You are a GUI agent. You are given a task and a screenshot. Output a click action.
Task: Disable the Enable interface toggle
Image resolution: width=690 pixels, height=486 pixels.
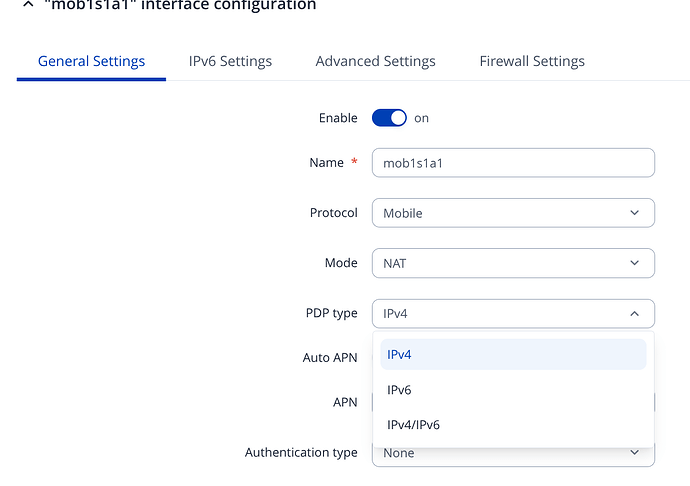389,118
